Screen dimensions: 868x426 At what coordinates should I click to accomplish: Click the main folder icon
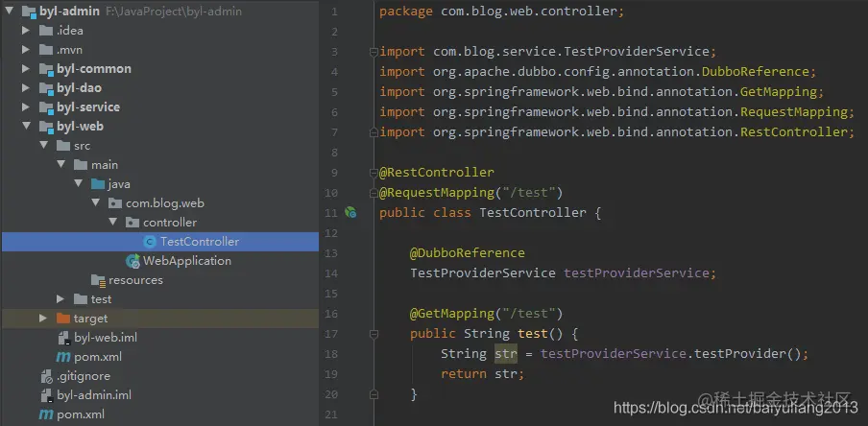point(81,165)
